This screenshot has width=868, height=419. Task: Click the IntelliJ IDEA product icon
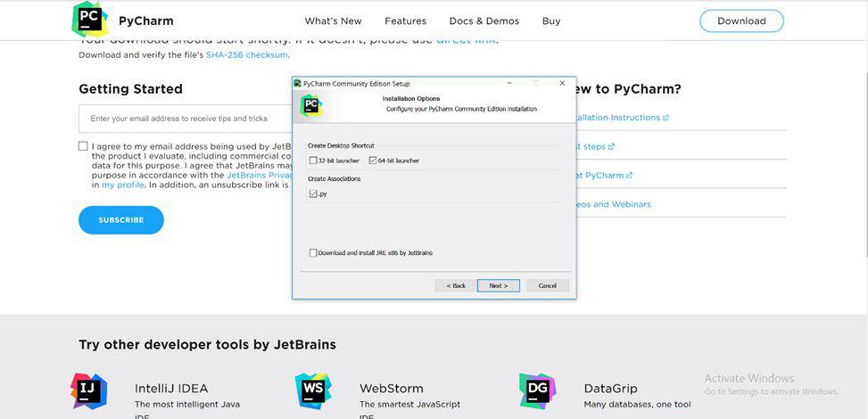click(88, 390)
